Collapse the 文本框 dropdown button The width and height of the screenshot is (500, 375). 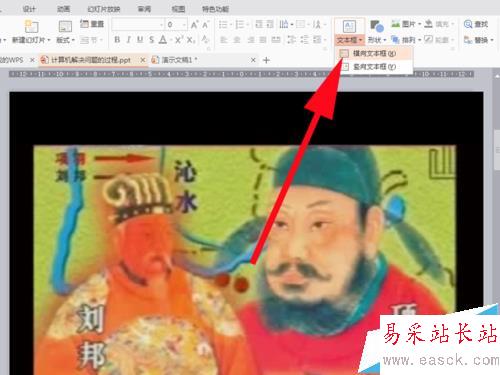(349, 40)
